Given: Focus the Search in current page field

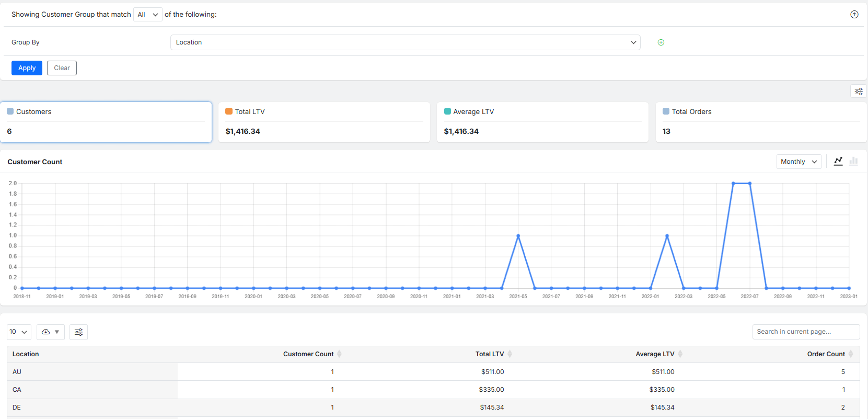Looking at the screenshot, I should click(805, 332).
